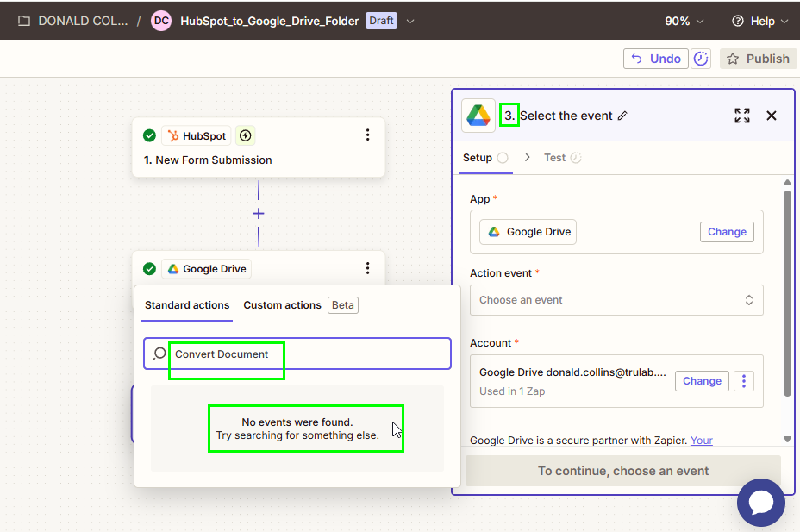The image size is (800, 532).
Task: Expand the panel to full screen
Action: [x=742, y=116]
